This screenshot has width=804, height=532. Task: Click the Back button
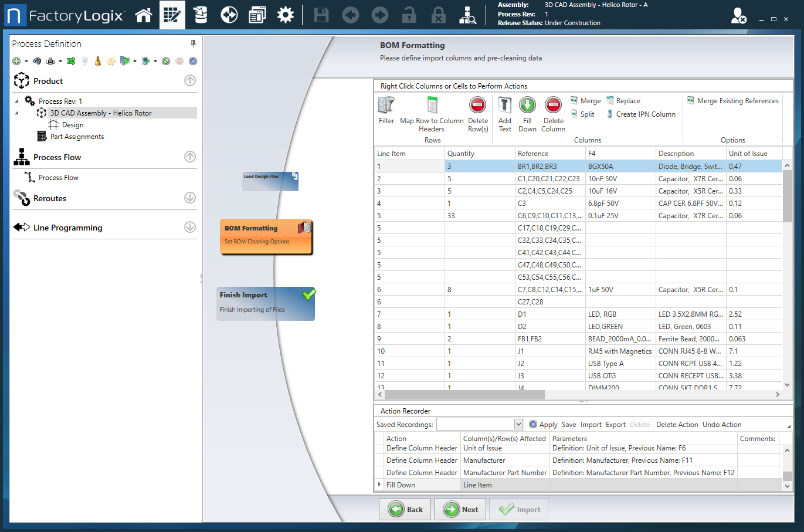405,509
